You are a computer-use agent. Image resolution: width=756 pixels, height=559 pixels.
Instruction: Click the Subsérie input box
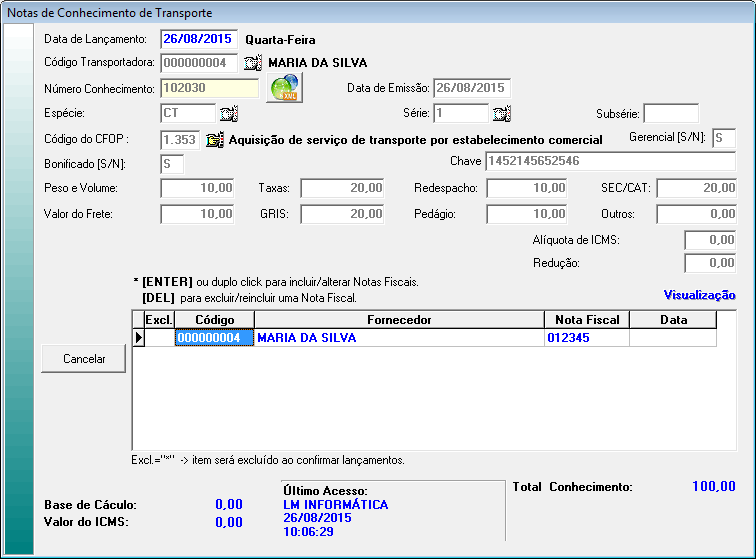click(x=670, y=113)
